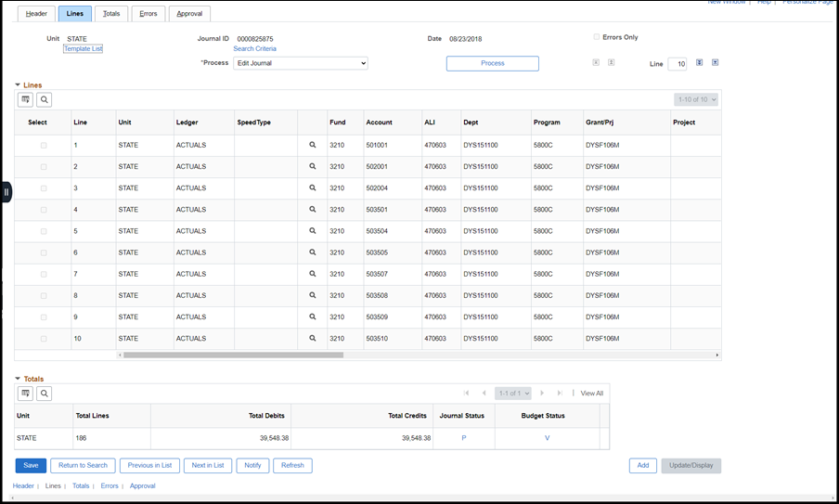Screen dimensions: 839x504
Task: Click the Lines grid find icon
Action: click(x=45, y=99)
